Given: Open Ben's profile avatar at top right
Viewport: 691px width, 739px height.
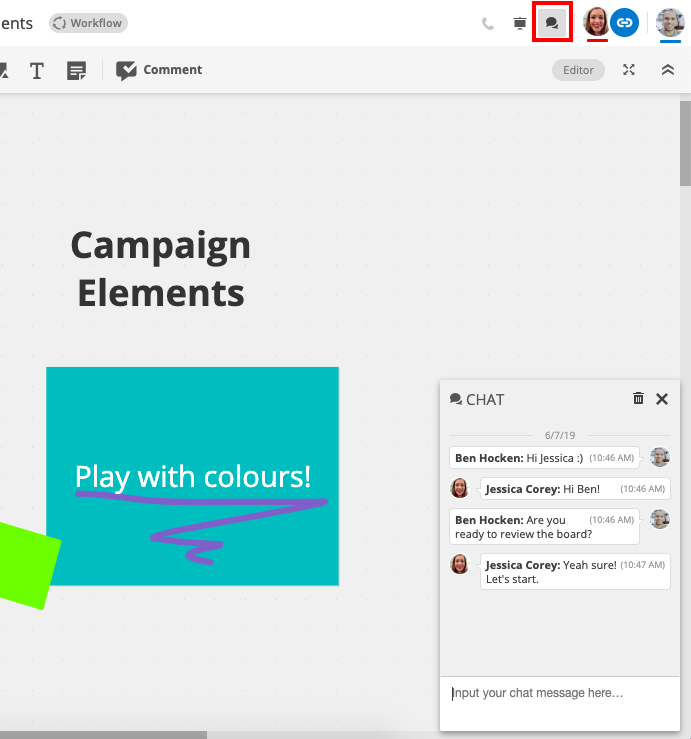Looking at the screenshot, I should pos(670,22).
